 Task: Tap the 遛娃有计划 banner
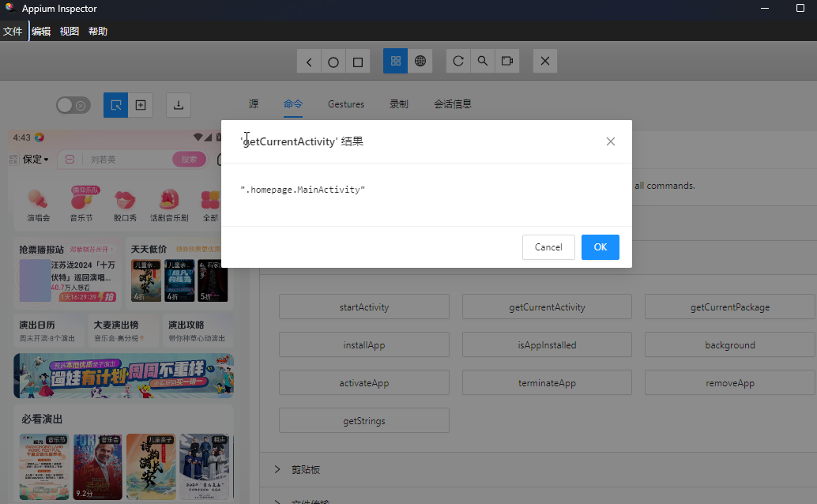123,376
